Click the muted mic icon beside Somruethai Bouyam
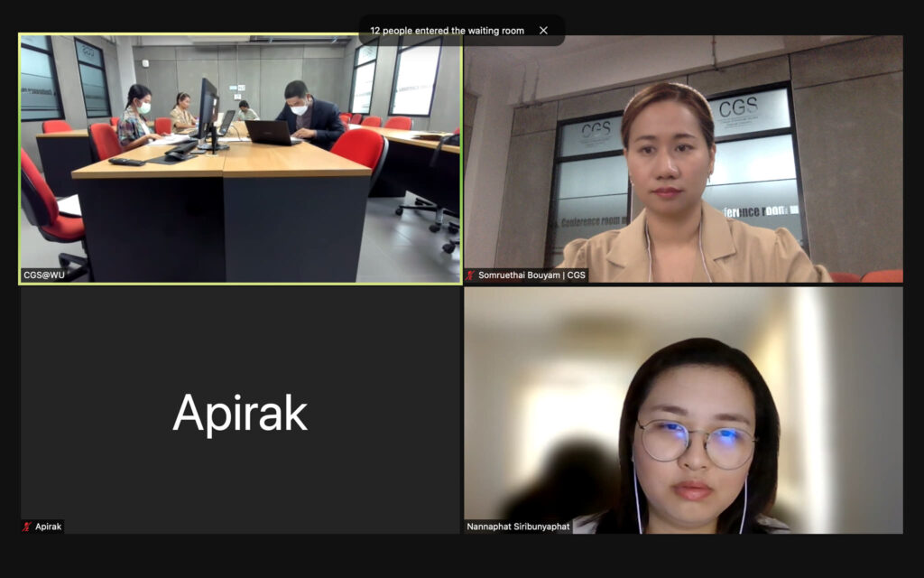This screenshot has width=924, height=578. [x=471, y=275]
